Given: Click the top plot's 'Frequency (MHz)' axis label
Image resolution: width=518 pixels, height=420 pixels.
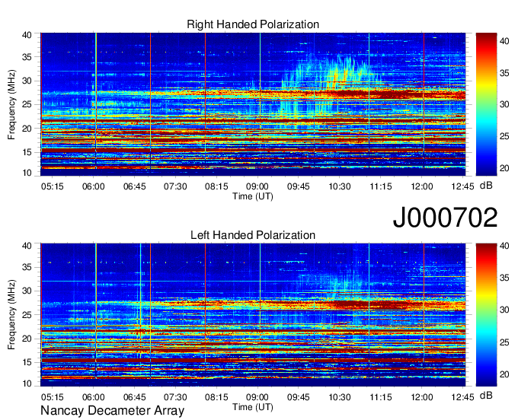Looking at the screenshot, I should tap(11, 104).
